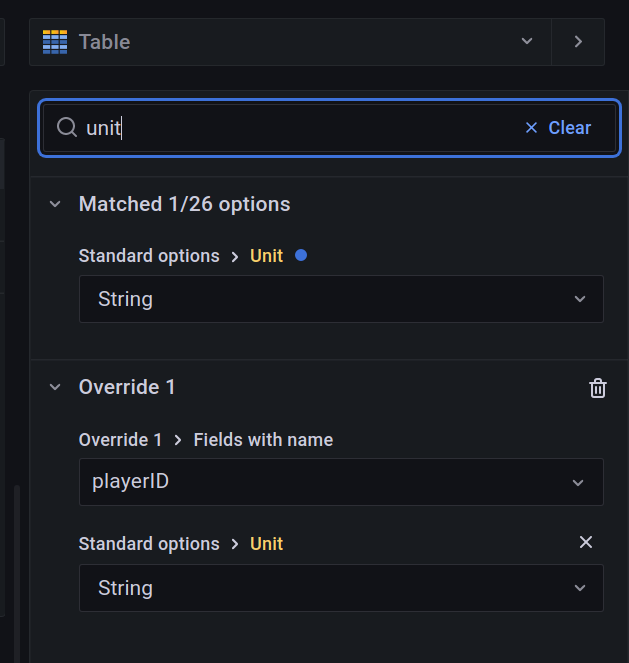Focus the options search field containing "unit"
Image resolution: width=629 pixels, height=663 pixels.
pos(300,128)
